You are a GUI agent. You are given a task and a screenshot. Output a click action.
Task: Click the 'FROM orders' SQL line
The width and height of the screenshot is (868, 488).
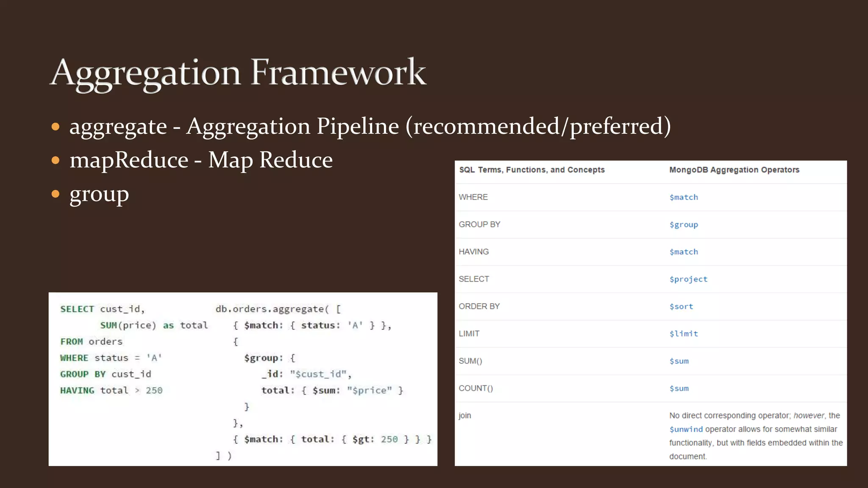tap(91, 341)
